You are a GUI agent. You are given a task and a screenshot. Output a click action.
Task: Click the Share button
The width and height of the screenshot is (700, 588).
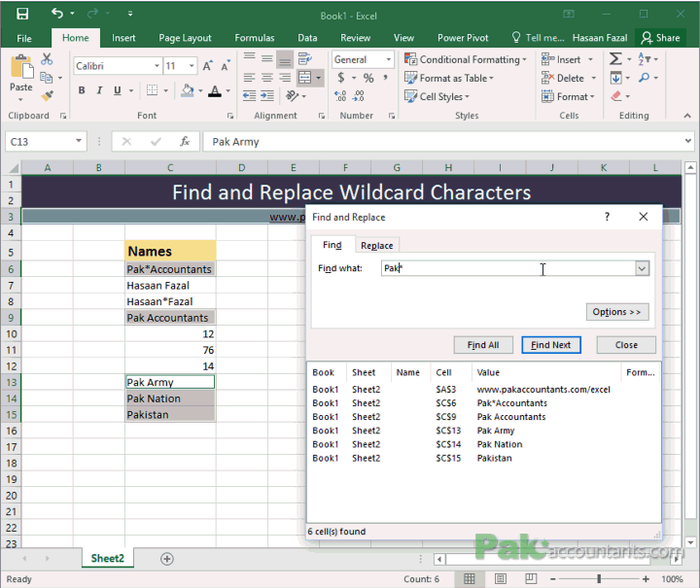point(661,38)
